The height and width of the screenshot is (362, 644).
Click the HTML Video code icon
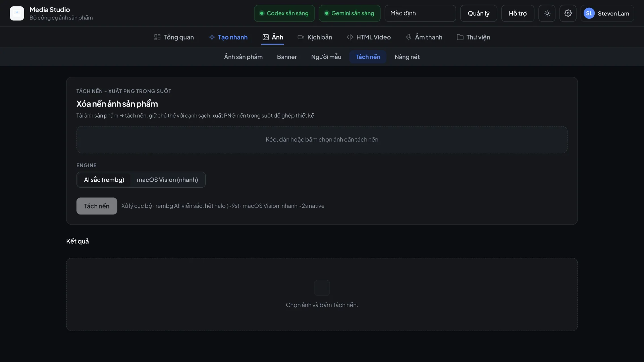(350, 37)
